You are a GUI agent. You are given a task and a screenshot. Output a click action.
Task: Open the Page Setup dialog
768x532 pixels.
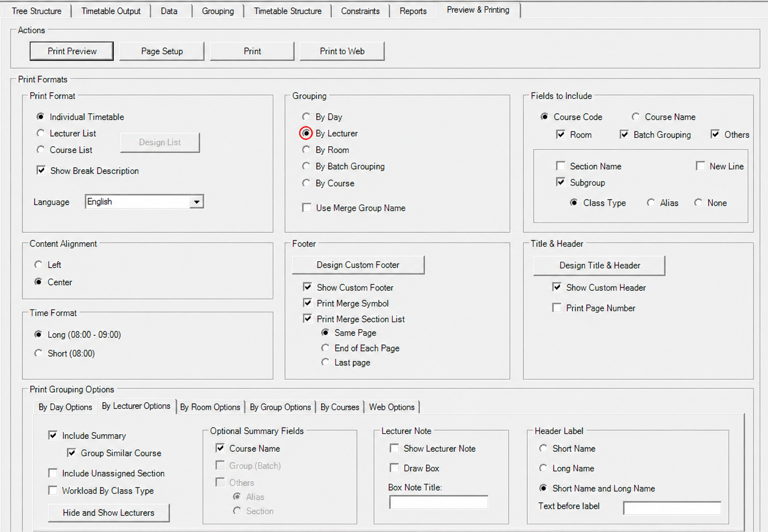click(x=162, y=51)
